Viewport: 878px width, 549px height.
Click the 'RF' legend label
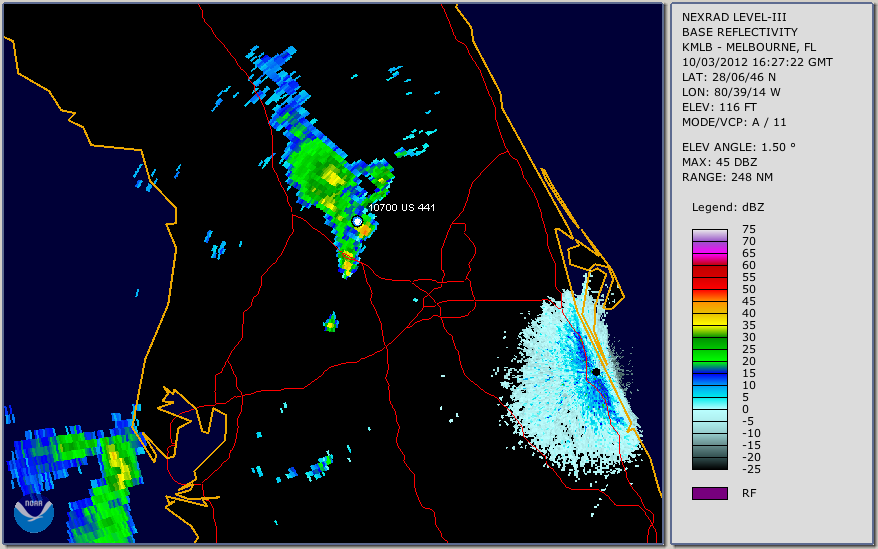749,494
